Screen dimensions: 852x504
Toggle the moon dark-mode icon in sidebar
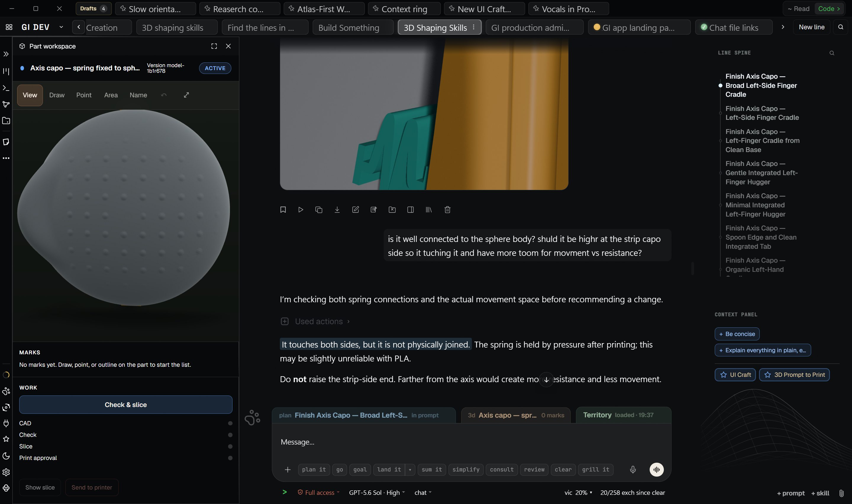click(x=6, y=456)
